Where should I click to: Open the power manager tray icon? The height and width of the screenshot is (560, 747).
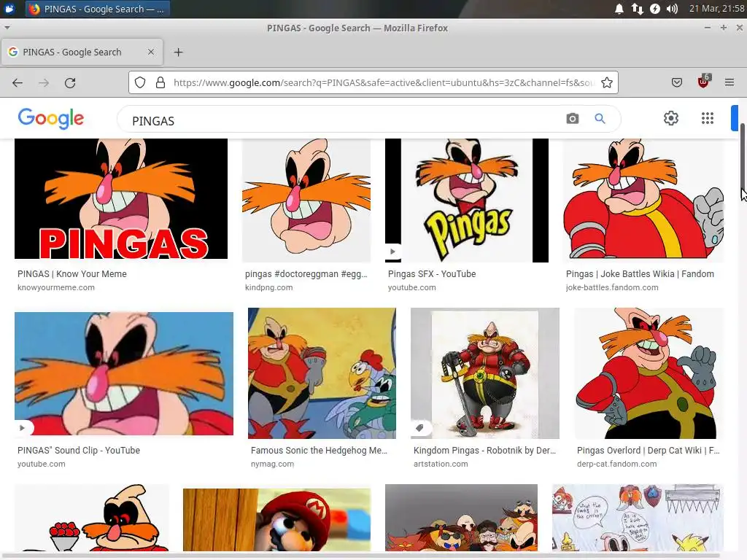tap(655, 9)
